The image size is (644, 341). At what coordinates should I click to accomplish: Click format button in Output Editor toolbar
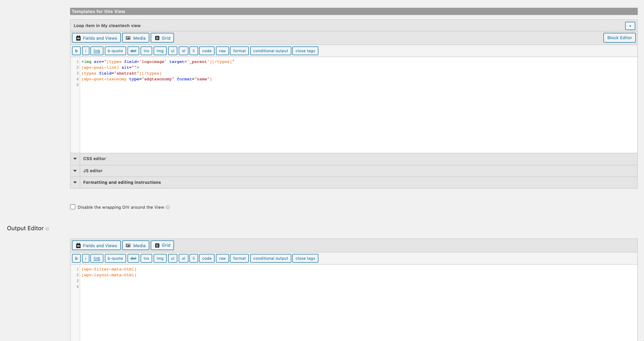239,258
